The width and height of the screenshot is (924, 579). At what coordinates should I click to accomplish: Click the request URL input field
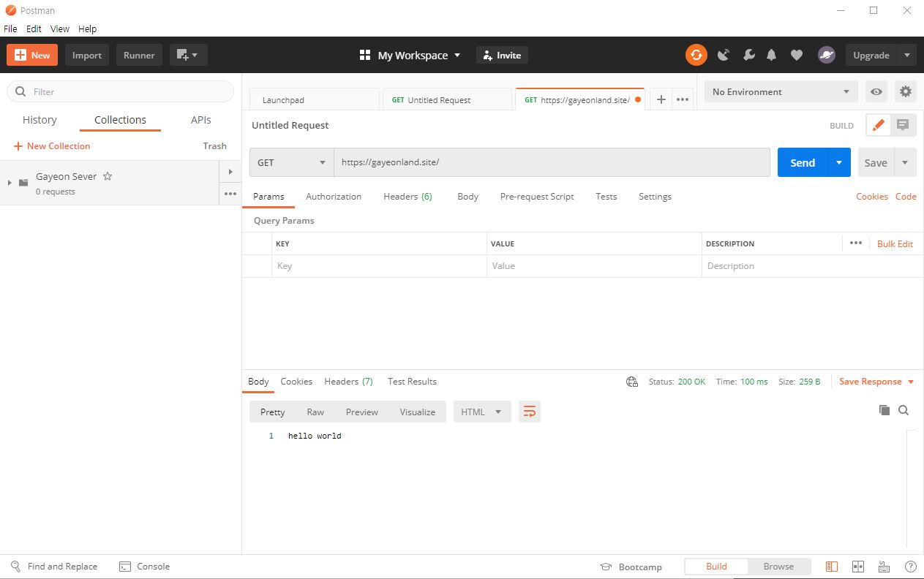[x=552, y=162]
